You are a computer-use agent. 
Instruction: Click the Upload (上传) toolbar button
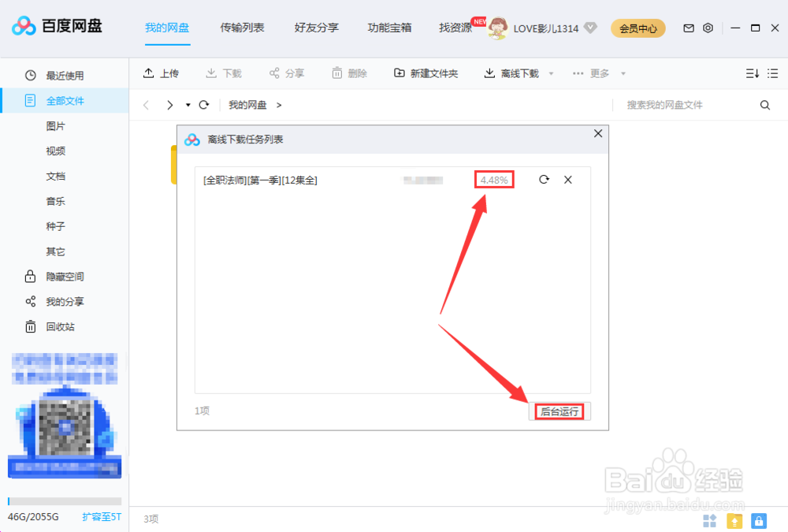click(161, 73)
